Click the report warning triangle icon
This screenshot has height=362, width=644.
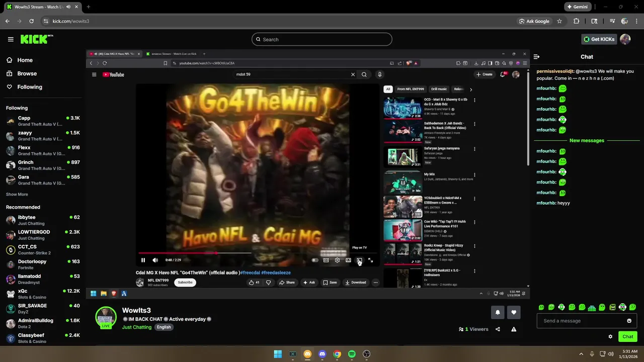514,329
